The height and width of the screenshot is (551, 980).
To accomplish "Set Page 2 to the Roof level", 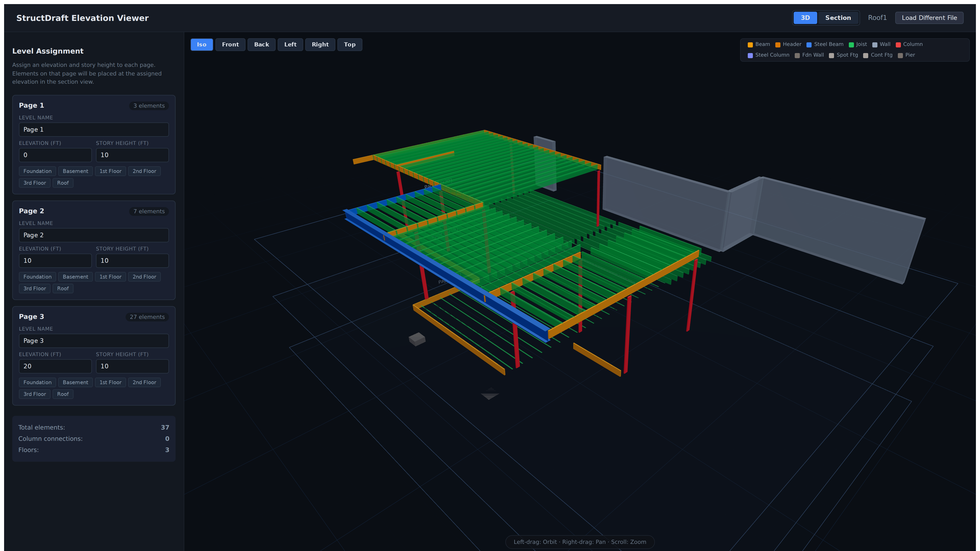I will [x=63, y=288].
